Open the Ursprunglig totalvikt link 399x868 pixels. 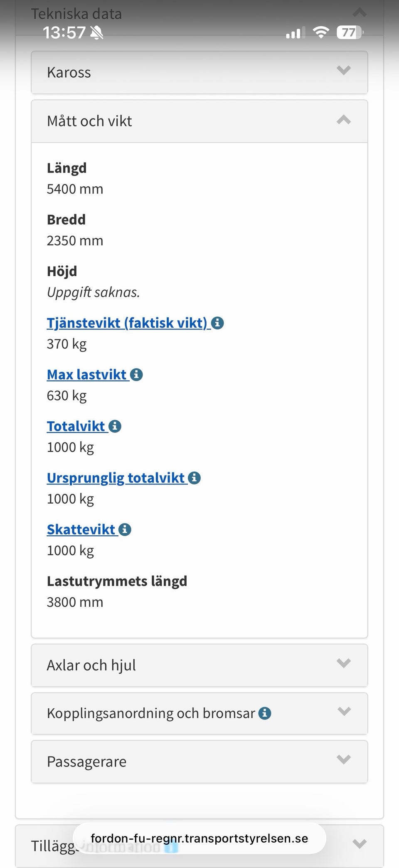coord(116,478)
